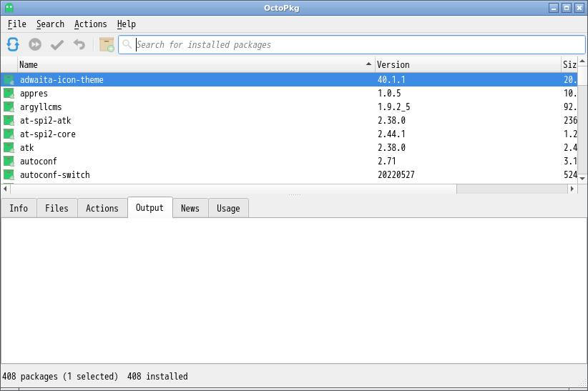The height and width of the screenshot is (391, 588).
Task: Open the Actions menu
Action: pos(90,24)
